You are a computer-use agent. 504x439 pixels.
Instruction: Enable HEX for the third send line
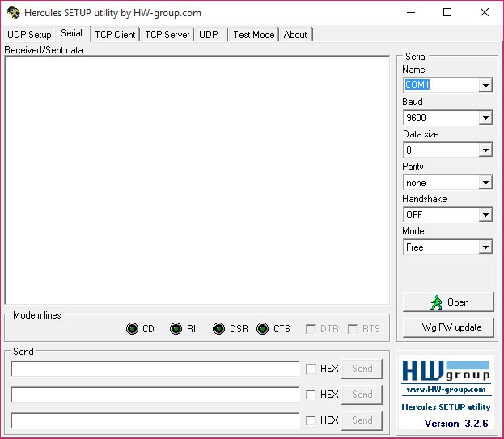311,420
